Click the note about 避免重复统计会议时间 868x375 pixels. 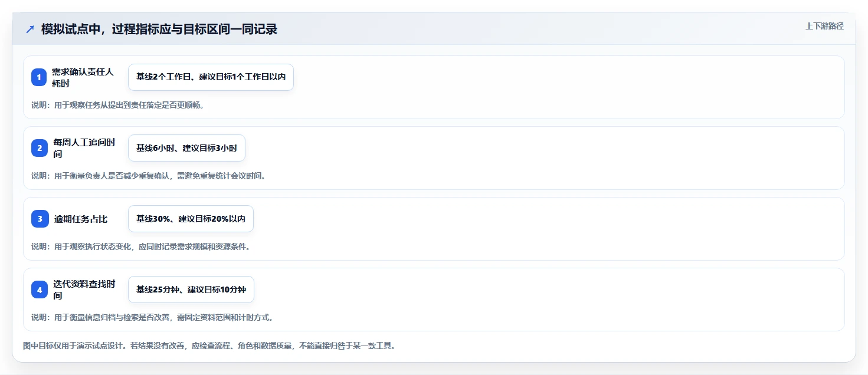pyautogui.click(x=148, y=176)
